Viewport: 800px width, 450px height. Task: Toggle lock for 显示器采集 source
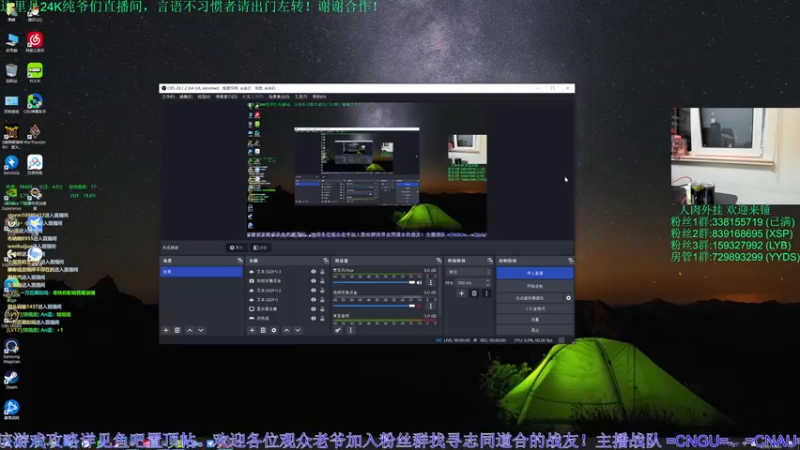point(322,309)
